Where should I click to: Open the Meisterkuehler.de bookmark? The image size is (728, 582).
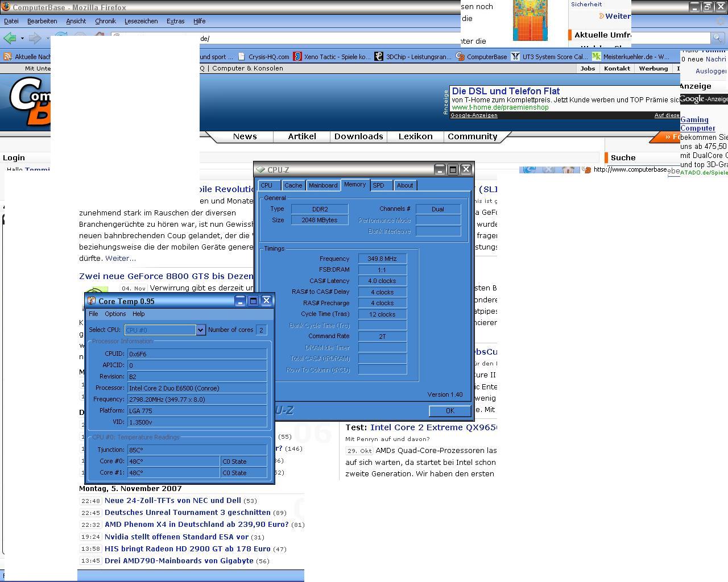[631, 56]
